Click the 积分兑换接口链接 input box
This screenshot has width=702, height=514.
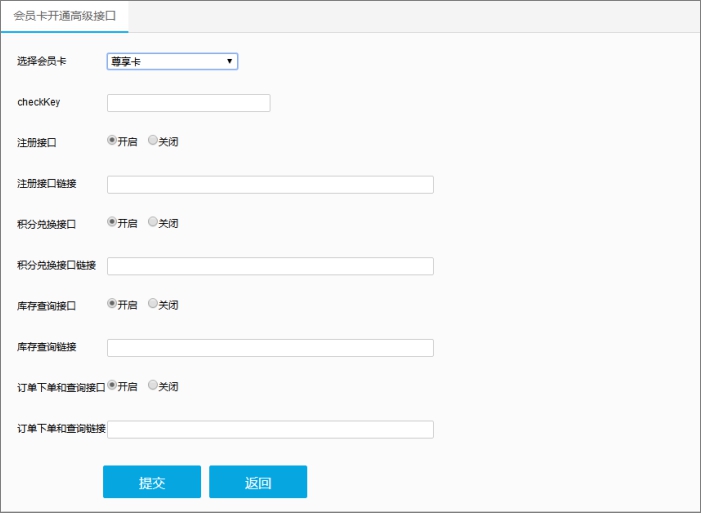click(x=270, y=266)
